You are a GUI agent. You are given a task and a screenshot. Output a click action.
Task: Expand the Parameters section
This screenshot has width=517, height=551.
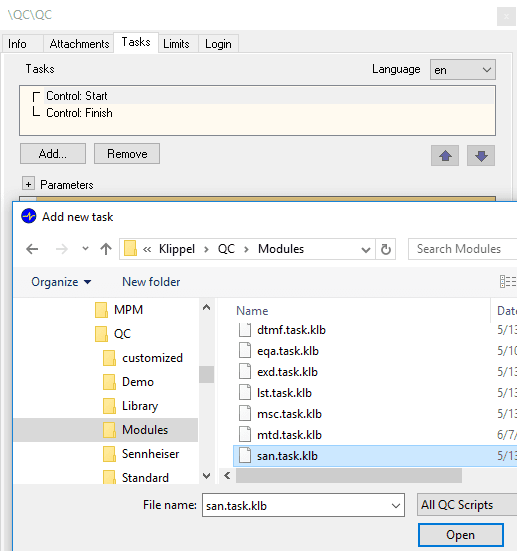click(28, 184)
